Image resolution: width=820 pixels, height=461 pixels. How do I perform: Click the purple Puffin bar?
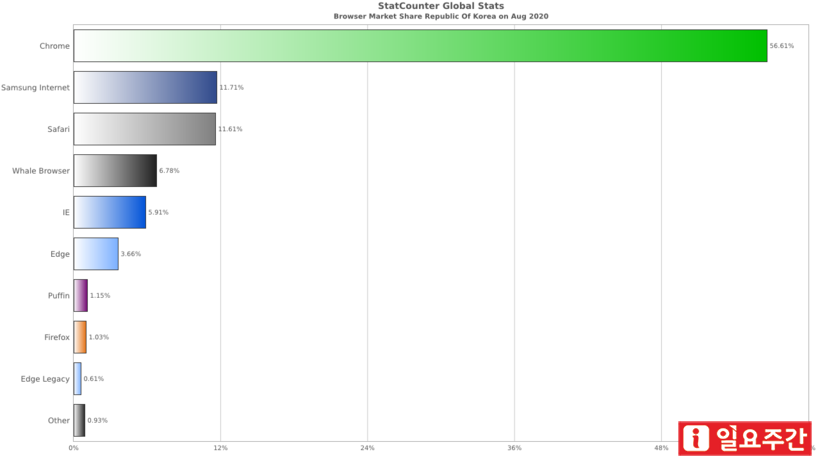[81, 296]
